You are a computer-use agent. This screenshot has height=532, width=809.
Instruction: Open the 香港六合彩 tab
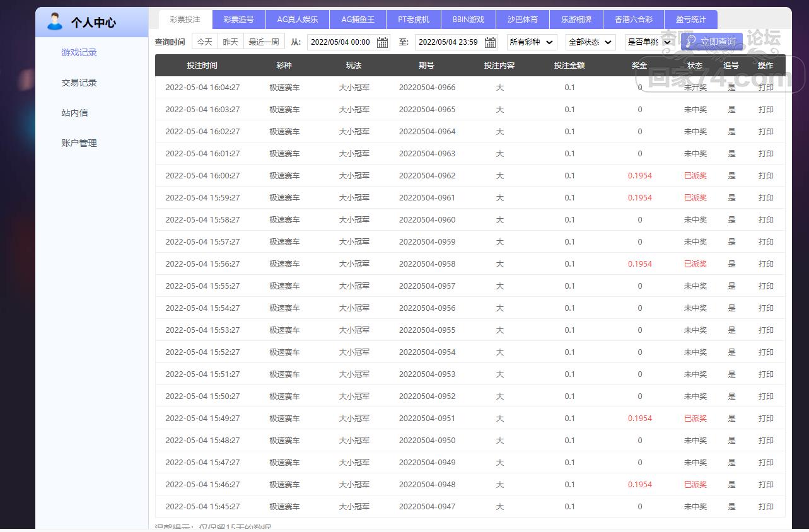[x=634, y=20]
